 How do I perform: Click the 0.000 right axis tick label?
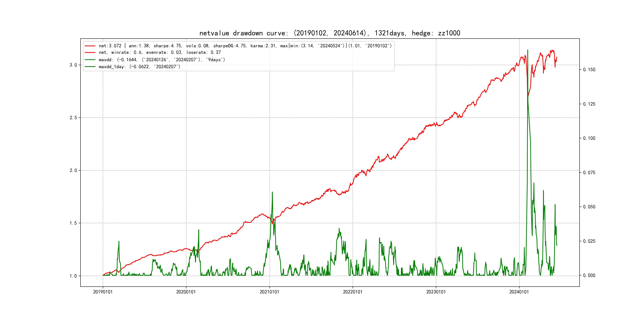pyautogui.click(x=589, y=275)
